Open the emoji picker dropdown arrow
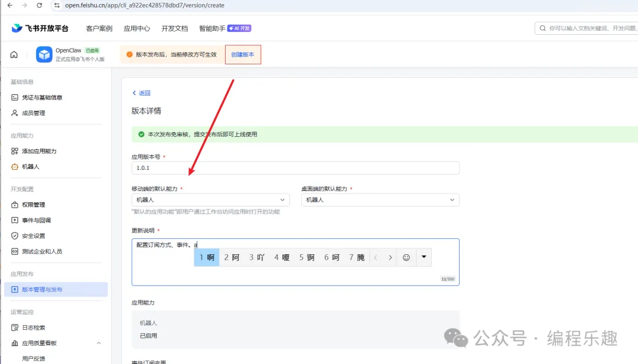Image resolution: width=638 pixels, height=364 pixels. 423,257
